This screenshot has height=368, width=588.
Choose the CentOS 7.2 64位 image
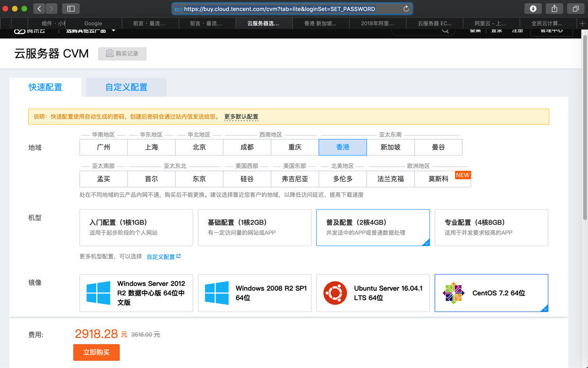[x=491, y=293]
